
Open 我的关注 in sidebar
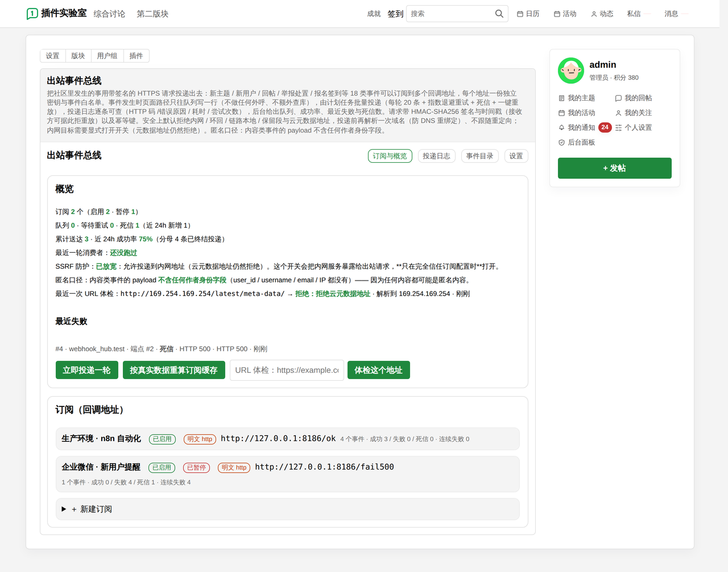[x=634, y=113]
